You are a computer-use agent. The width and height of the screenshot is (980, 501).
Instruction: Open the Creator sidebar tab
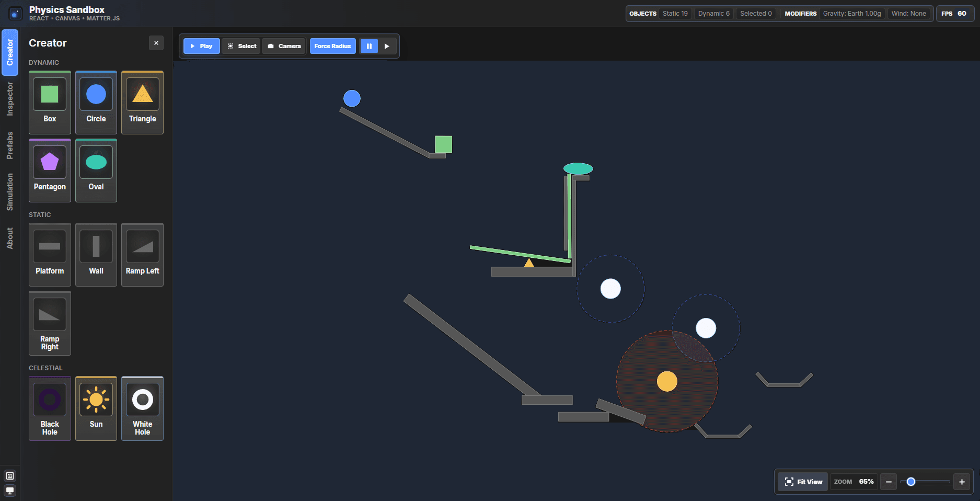(x=10, y=52)
